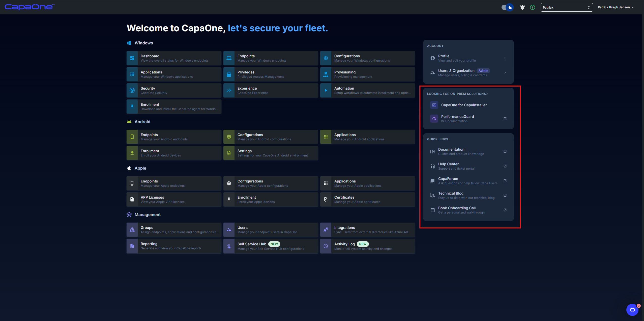Open the notifications bell
This screenshot has width=644, height=321.
coord(522,7)
